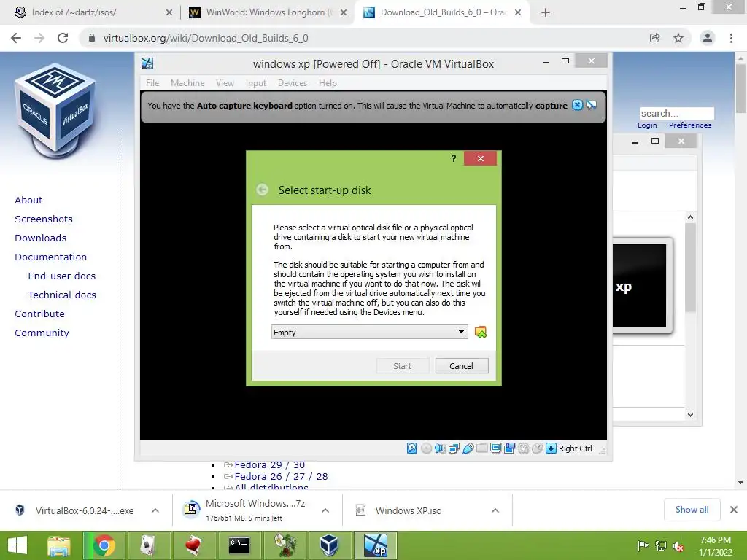Click the display settings status icon

(495, 448)
